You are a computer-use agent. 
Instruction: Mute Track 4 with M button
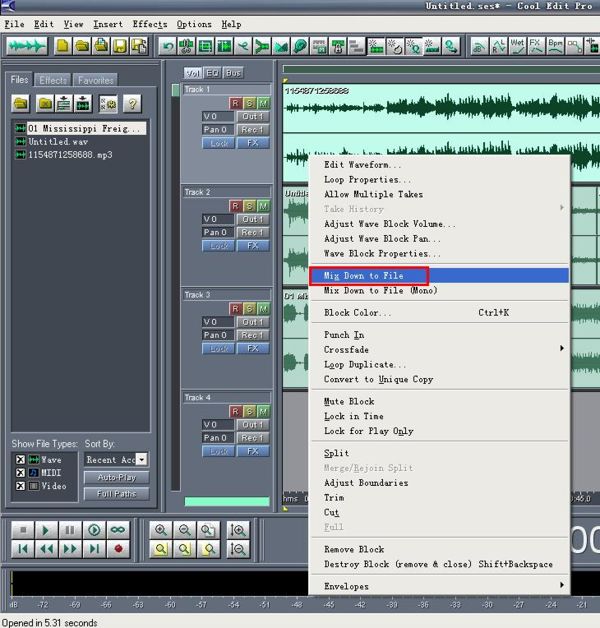pos(263,411)
